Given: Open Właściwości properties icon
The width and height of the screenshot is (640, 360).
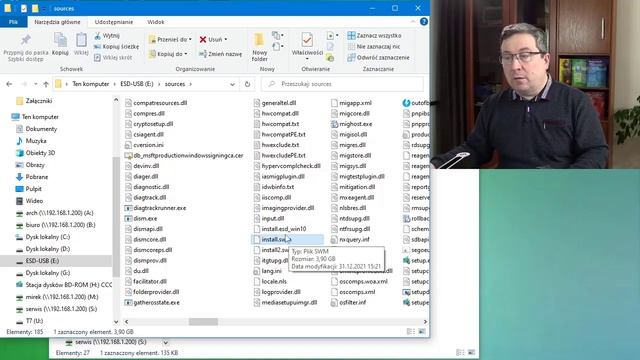Looking at the screenshot, I should tap(307, 40).
